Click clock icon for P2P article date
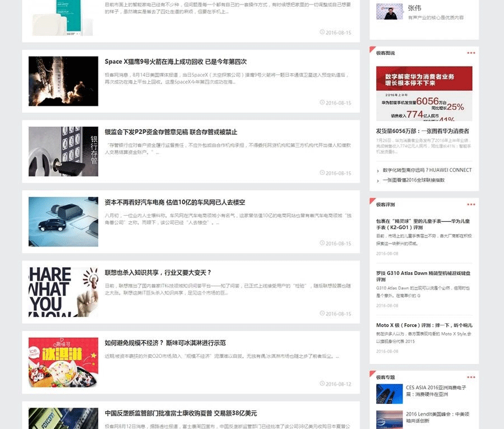This screenshot has width=504, height=429. (x=322, y=173)
